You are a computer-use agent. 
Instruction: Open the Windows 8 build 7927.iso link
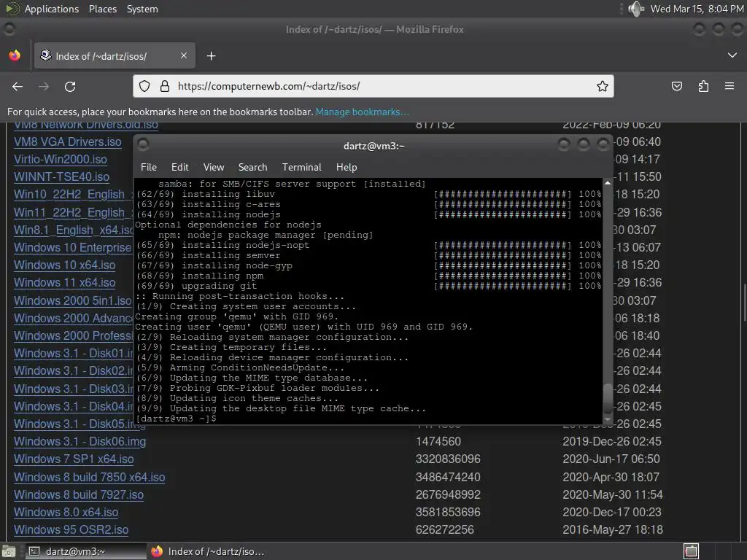[x=79, y=495]
